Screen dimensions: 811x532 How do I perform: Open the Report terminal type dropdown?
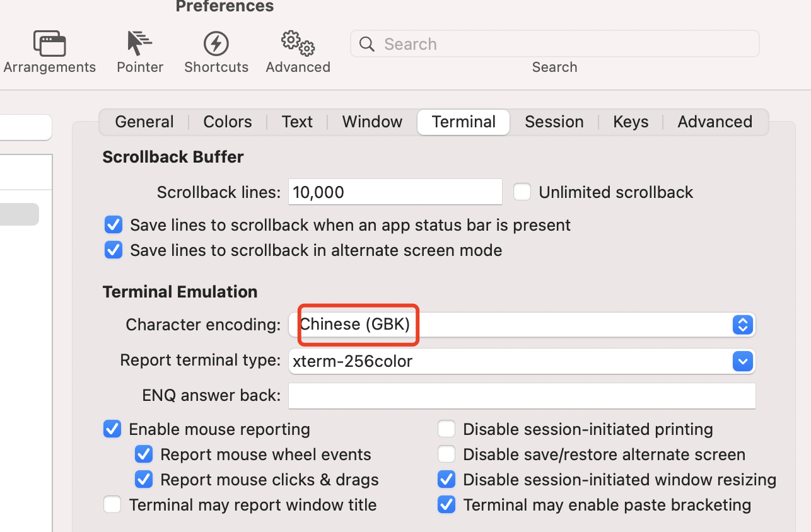(x=743, y=361)
